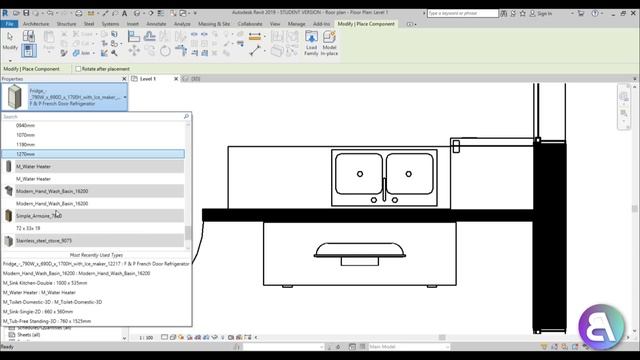
Task: Click the aligned dimension Measure icon
Action: click(x=255, y=37)
